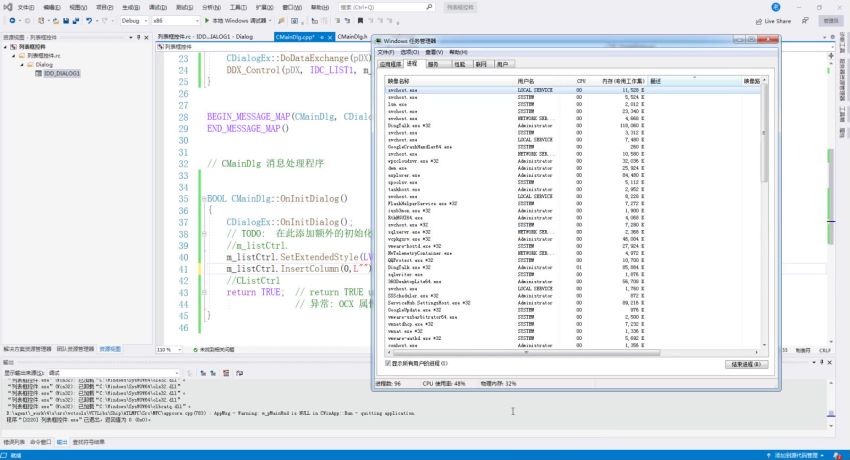
Task: Click the no-issues-found status icon
Action: 195,349
